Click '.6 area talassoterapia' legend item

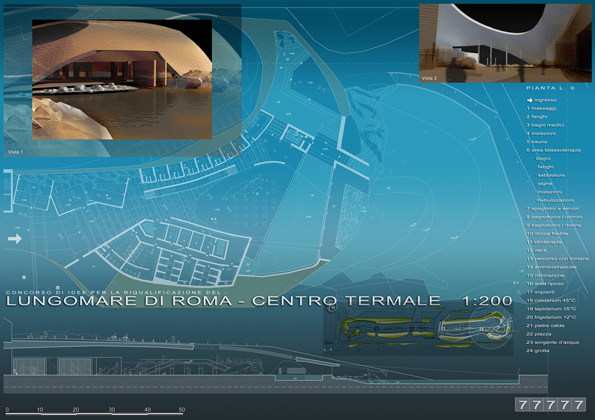pyautogui.click(x=553, y=150)
